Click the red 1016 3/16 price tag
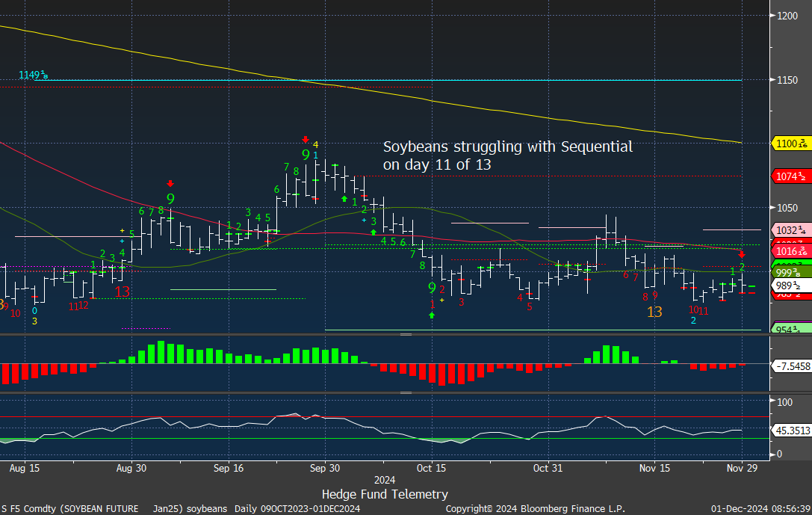Viewport: 812px width, 515px height. [791, 251]
